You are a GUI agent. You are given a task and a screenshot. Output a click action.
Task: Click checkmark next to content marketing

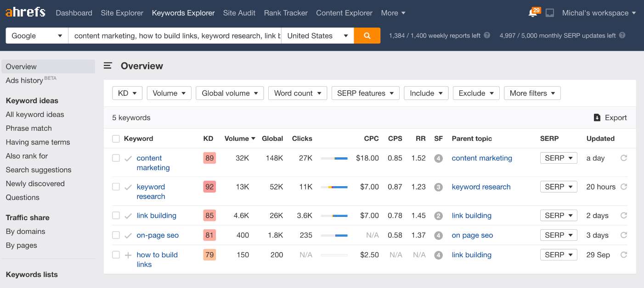[128, 159]
